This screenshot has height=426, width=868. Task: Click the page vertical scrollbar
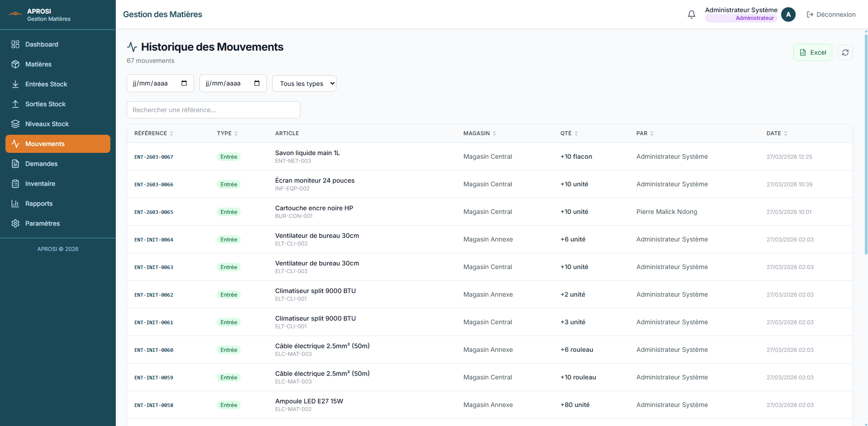[x=866, y=145]
